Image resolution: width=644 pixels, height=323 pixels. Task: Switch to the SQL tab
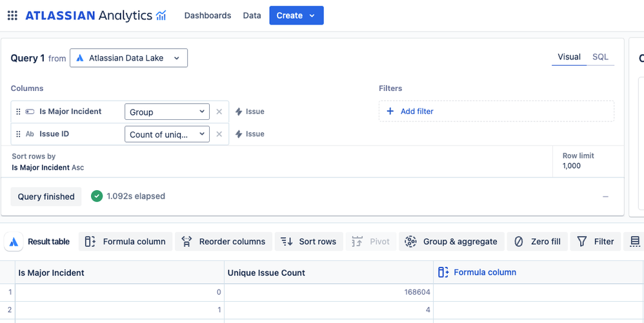[x=601, y=57]
